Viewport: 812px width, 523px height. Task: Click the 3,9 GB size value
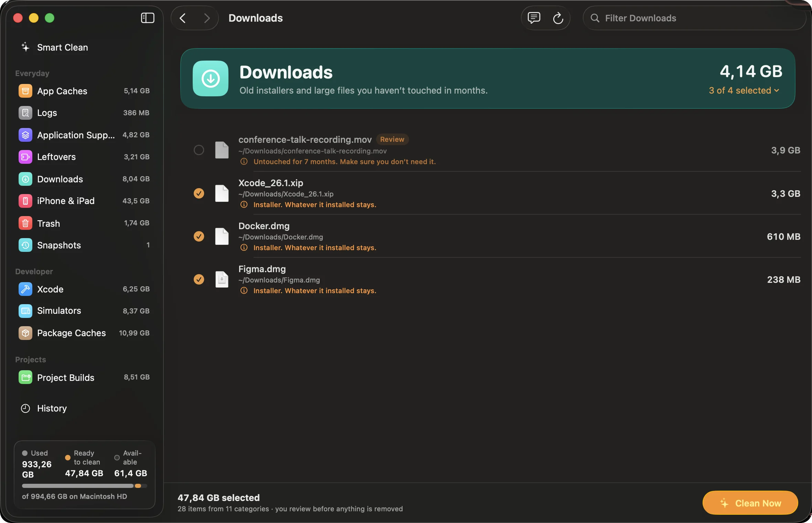(786, 150)
